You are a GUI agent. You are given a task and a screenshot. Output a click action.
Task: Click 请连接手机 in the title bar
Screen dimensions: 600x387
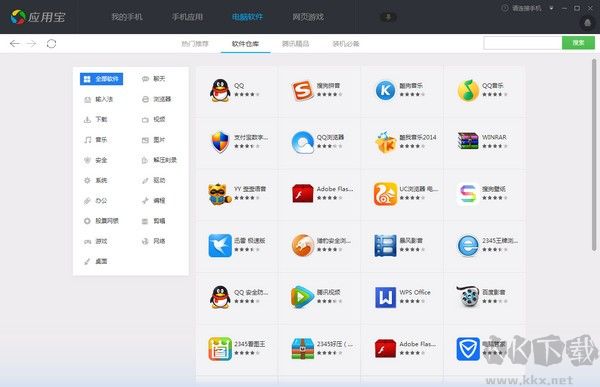click(x=527, y=8)
